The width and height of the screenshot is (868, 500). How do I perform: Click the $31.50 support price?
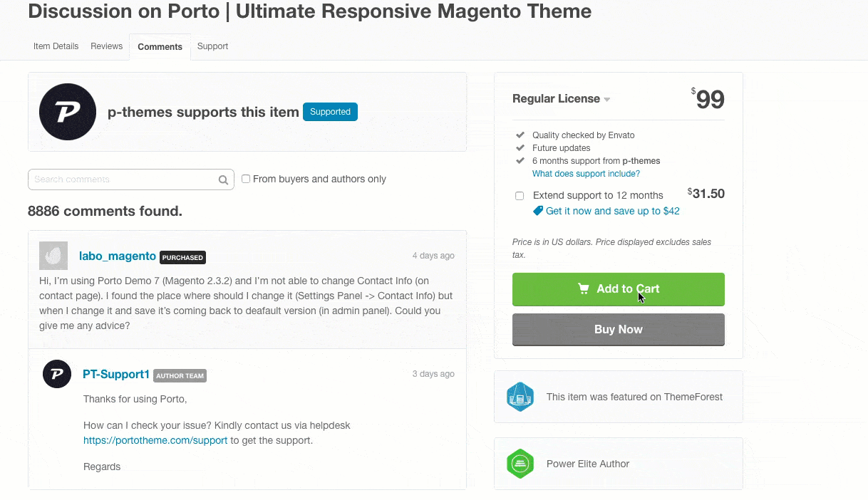tap(706, 194)
